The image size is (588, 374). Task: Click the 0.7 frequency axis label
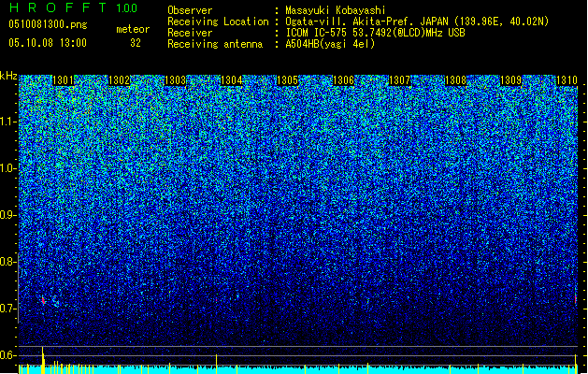pyautogui.click(x=8, y=309)
